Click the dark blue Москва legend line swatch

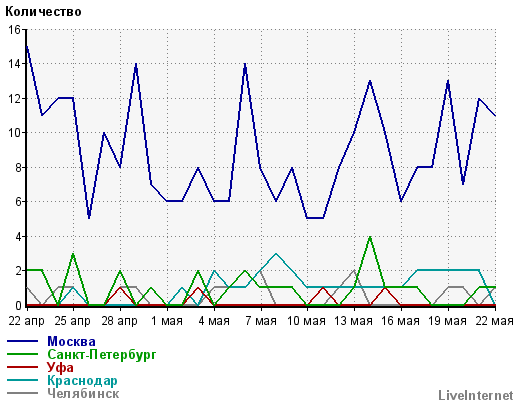(23, 341)
